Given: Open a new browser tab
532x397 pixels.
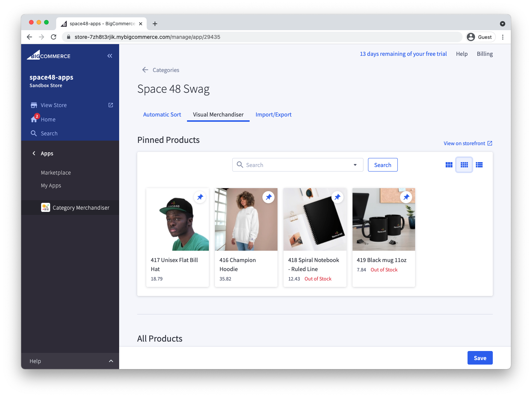Looking at the screenshot, I should (155, 24).
